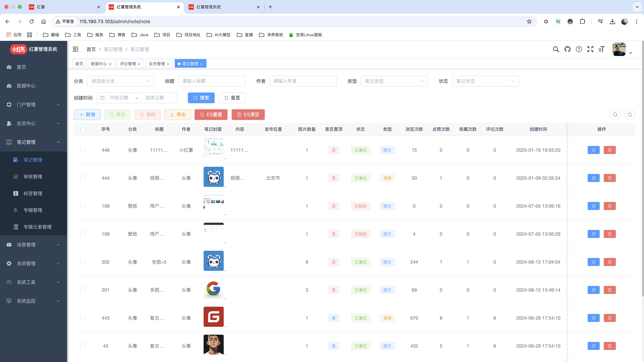Click edit icon for row 446
Viewport: 644px width, 362px height.
point(594,150)
